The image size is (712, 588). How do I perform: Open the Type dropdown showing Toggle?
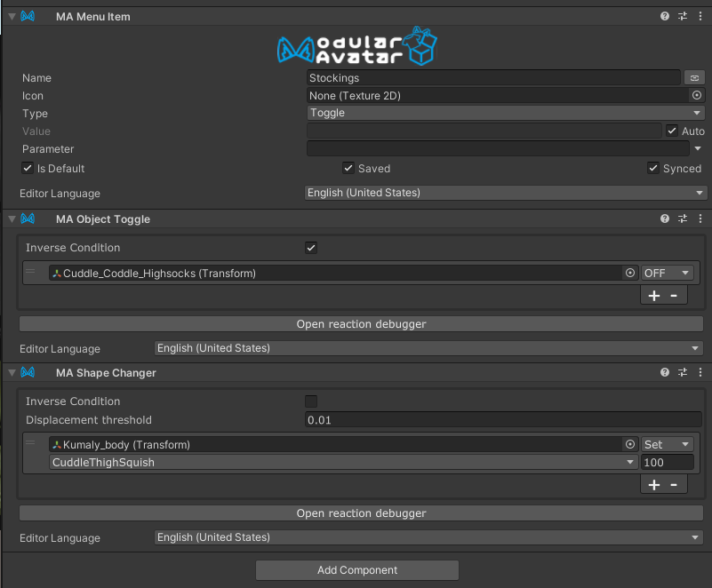click(506, 113)
